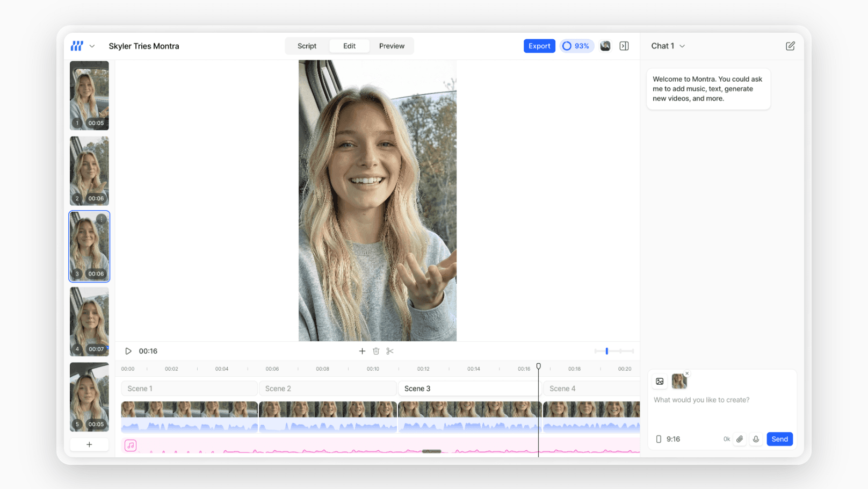Click the pink music track icon
Viewport: 868px width, 489px height.
point(131,445)
